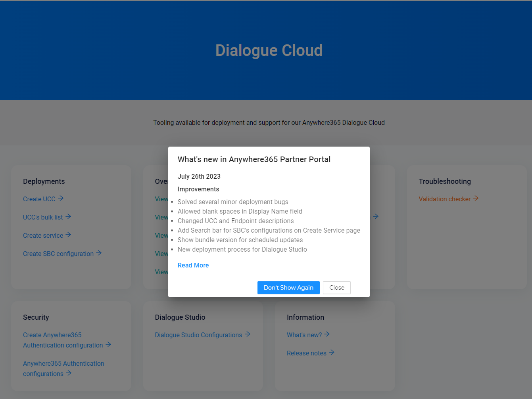Screen dimensions: 532x399
Task: Close the What's new dialog
Action: coord(337,288)
